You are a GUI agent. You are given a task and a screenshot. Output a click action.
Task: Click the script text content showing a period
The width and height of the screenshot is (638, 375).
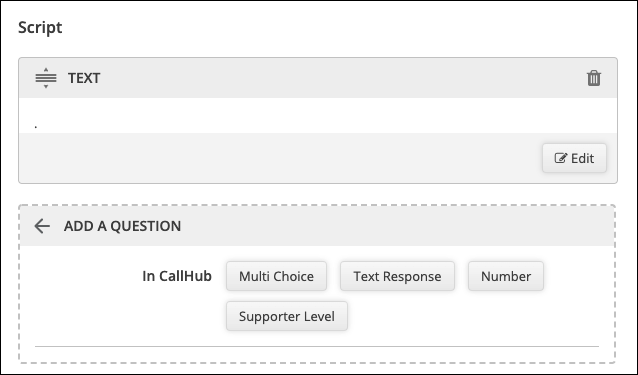click(36, 127)
